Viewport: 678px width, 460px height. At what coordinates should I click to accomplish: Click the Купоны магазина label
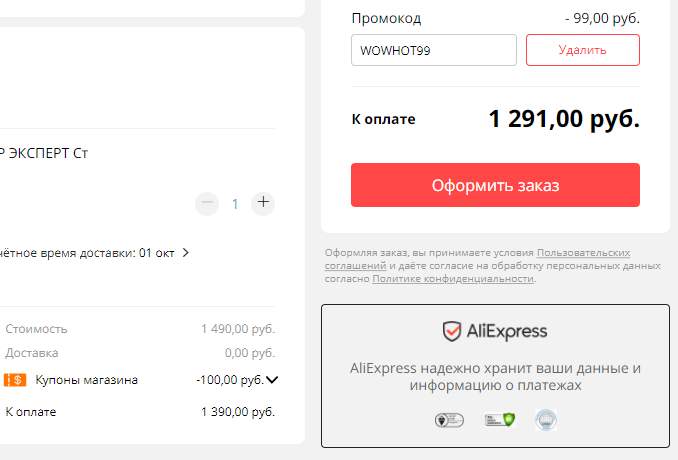pos(86,380)
